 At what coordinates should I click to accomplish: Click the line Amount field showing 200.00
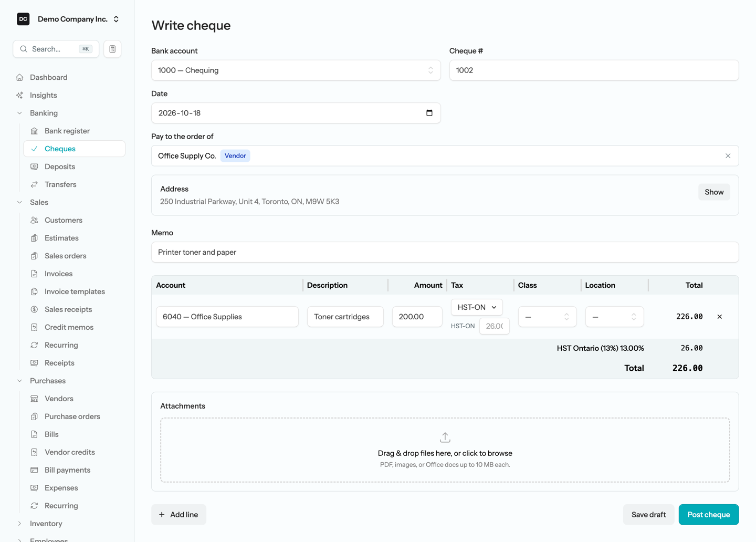click(x=417, y=317)
